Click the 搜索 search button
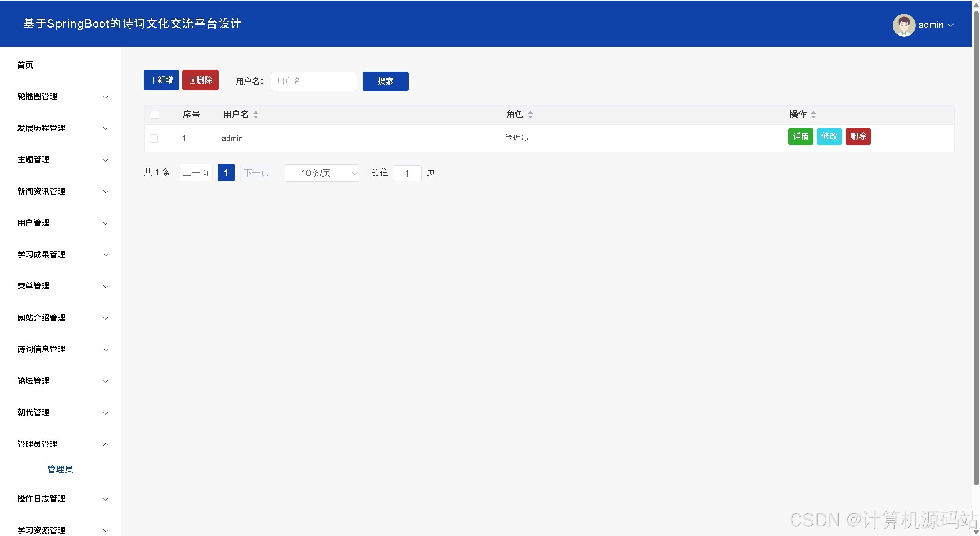 (385, 81)
